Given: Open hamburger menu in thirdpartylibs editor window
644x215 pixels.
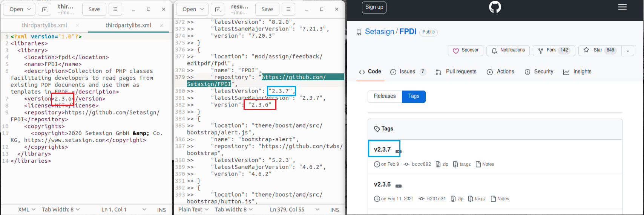Looking at the screenshot, I should coord(115,9).
